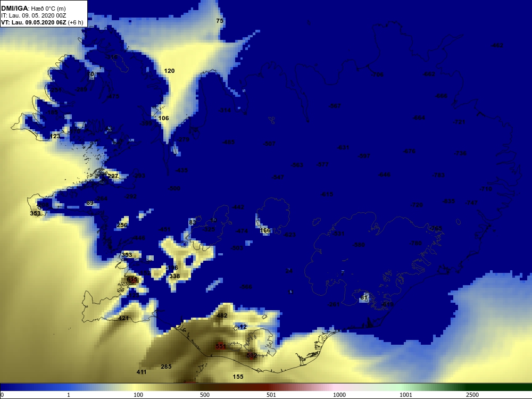Click the offshore value 411

click(142, 372)
